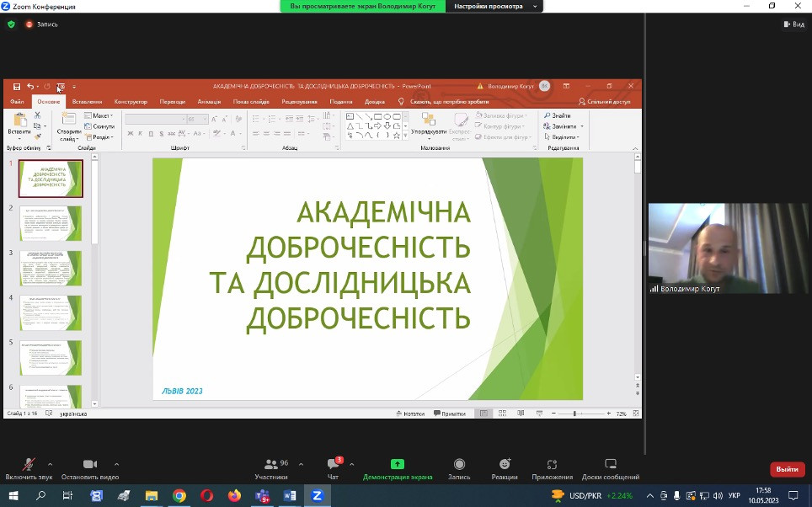812x507 pixels.
Task: Open the Участники participants panel
Action: pyautogui.click(x=271, y=465)
